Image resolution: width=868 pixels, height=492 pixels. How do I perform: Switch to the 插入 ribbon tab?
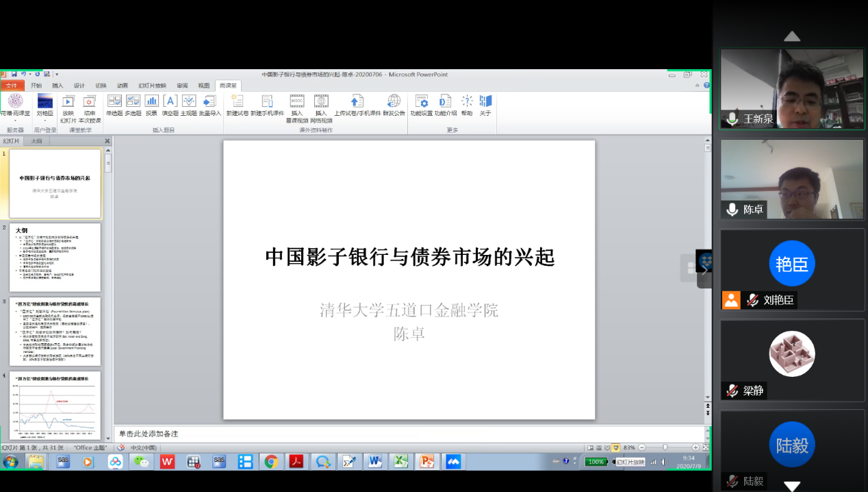click(x=58, y=86)
